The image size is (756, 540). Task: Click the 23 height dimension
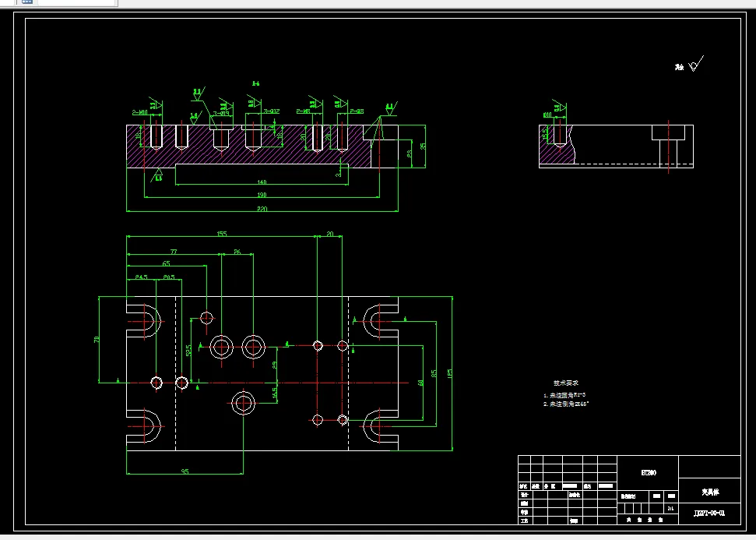tap(409, 154)
